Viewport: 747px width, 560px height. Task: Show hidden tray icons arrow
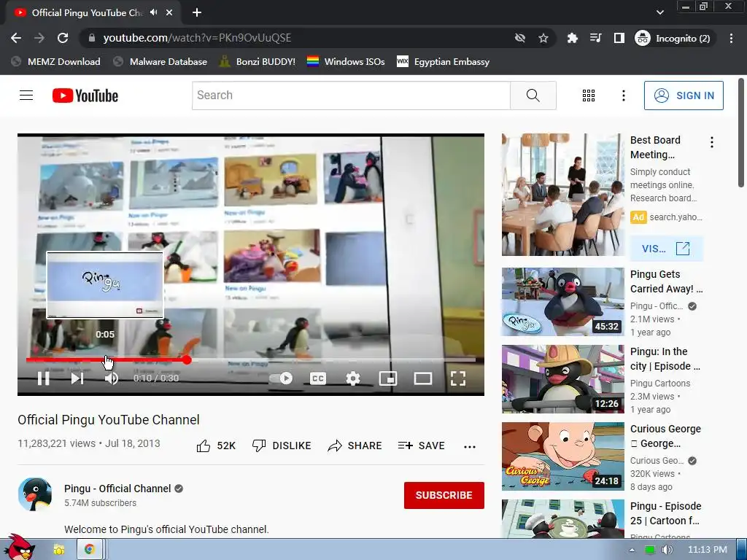[632, 550]
